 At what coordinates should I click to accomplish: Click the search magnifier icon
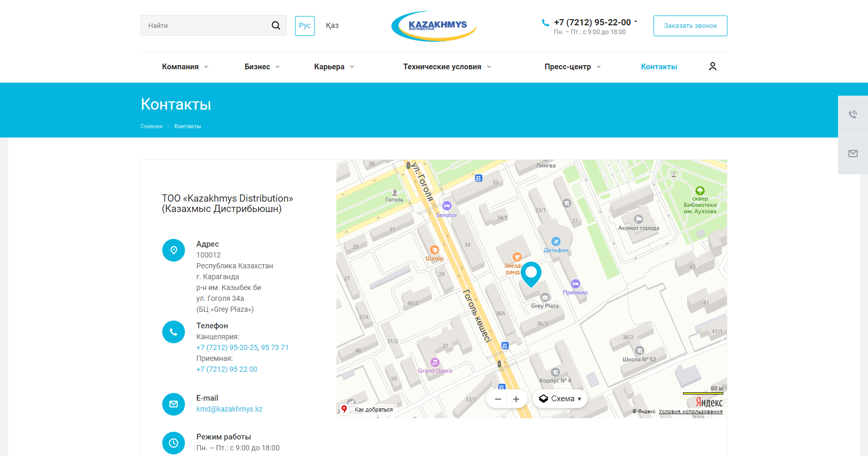point(276,25)
